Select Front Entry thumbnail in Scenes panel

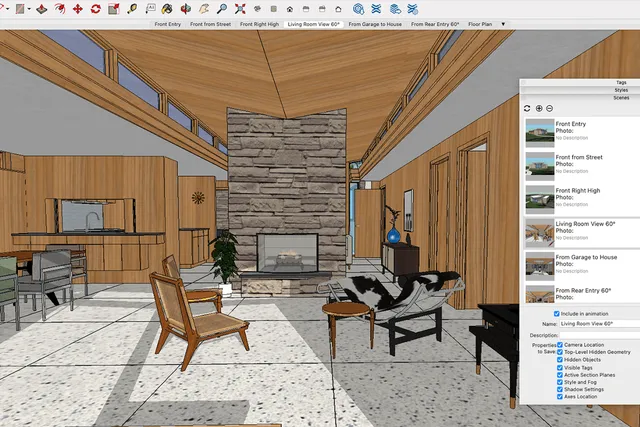click(540, 133)
